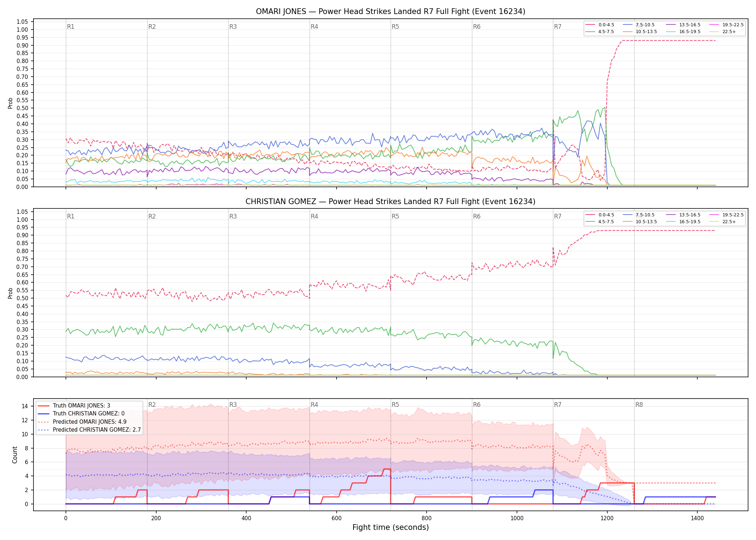Click the CHRISTIAN GOMEZ chart title
Image resolution: width=756 pixels, height=540 pixels.
point(391,202)
